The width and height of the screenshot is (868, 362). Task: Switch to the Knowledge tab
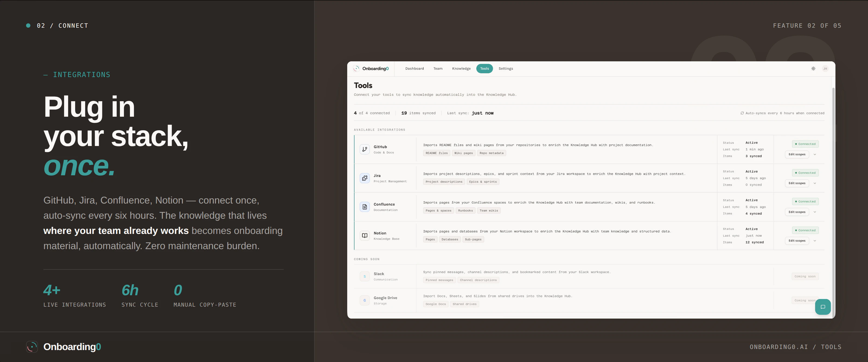tap(461, 68)
